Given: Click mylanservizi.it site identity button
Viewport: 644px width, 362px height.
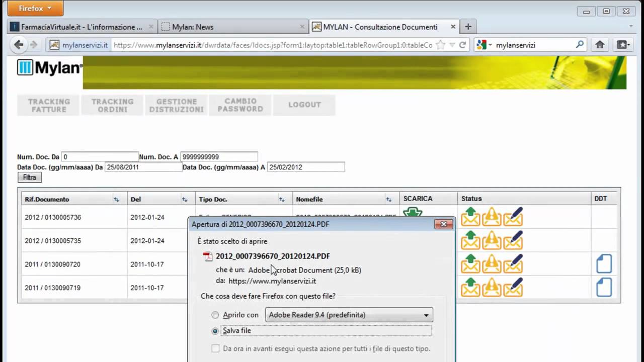Looking at the screenshot, I should 79,45.
